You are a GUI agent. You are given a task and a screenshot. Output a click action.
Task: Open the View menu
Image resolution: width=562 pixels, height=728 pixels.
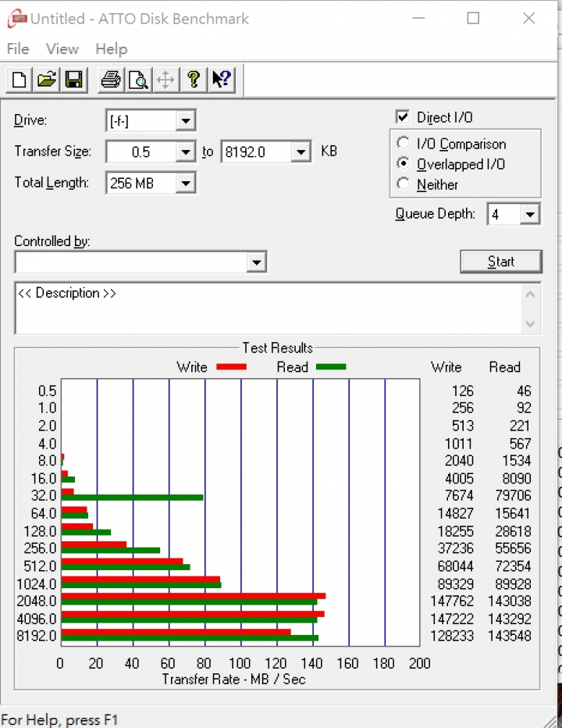(x=62, y=48)
